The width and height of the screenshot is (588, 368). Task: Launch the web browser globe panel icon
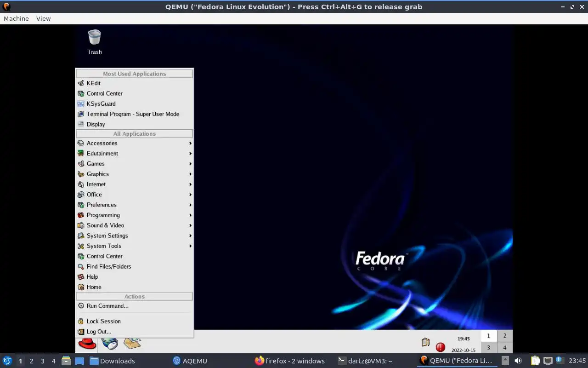click(110, 343)
